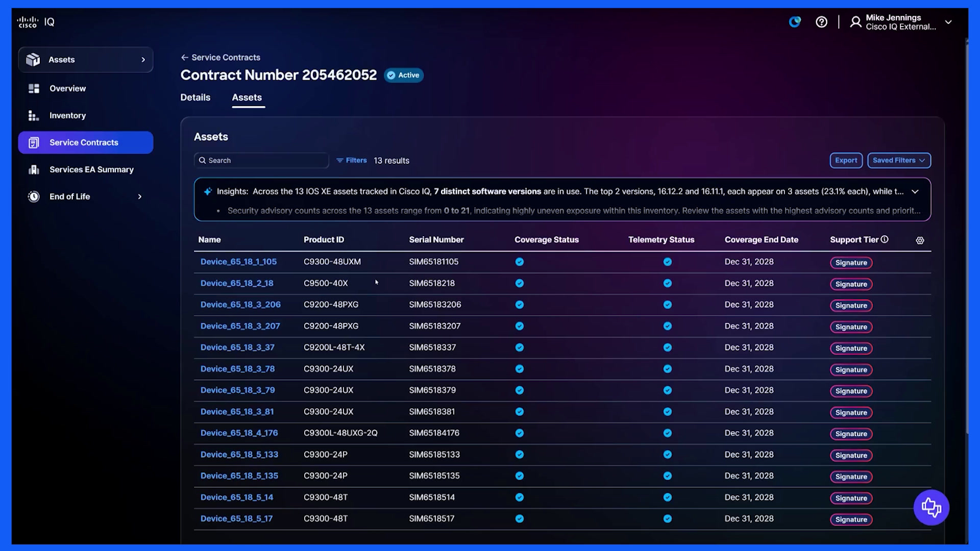
Task: Click telemetry check for Device_65_18_3_207
Action: (x=668, y=326)
